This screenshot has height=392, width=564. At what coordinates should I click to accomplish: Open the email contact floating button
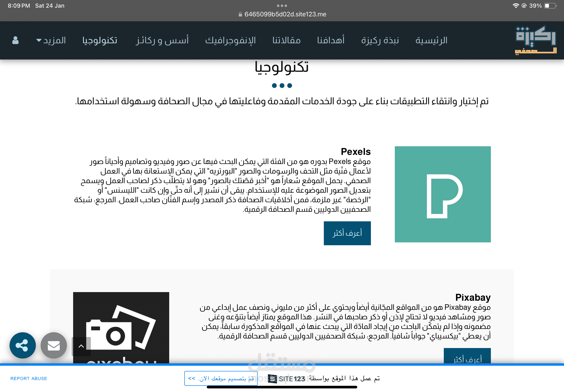tap(54, 345)
